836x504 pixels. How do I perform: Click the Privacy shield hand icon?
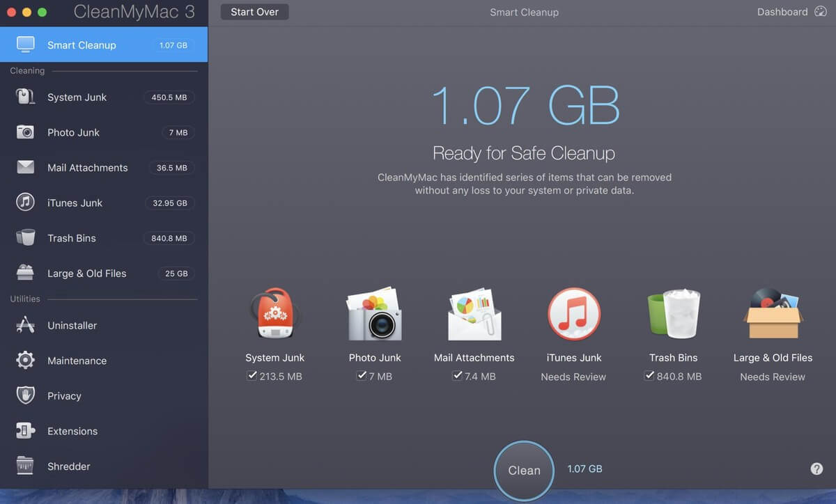tap(26, 395)
